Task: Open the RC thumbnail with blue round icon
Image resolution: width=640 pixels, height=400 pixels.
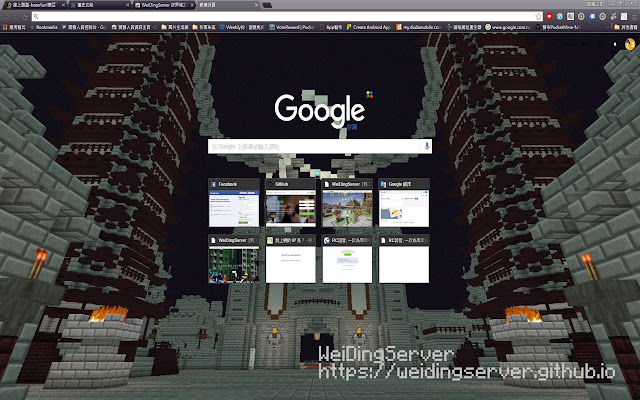Action: point(347,259)
